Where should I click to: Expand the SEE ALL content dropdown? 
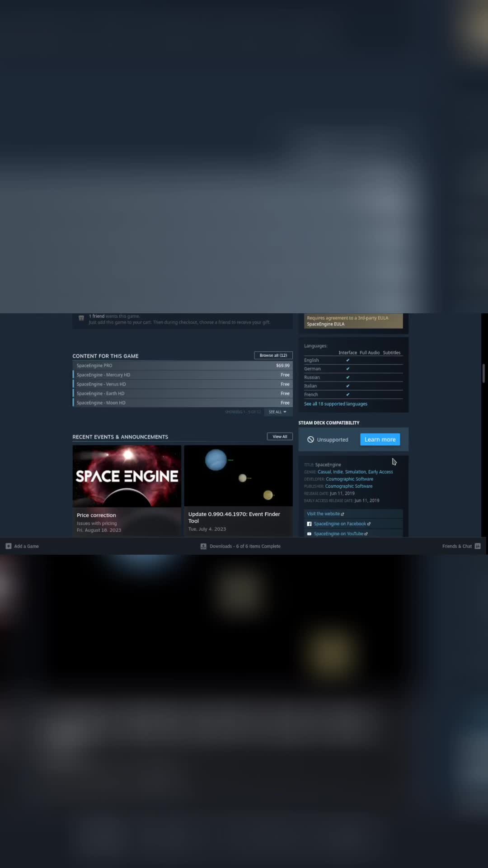tap(277, 412)
